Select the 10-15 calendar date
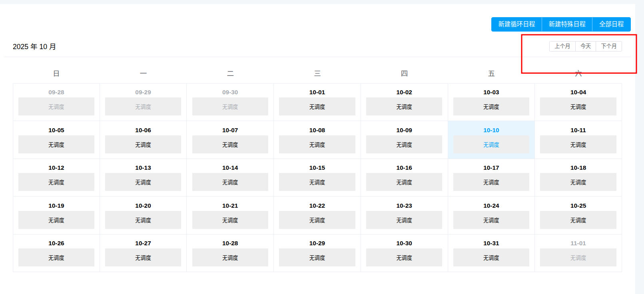Image resolution: width=644 pixels, height=294 pixels. point(317,168)
